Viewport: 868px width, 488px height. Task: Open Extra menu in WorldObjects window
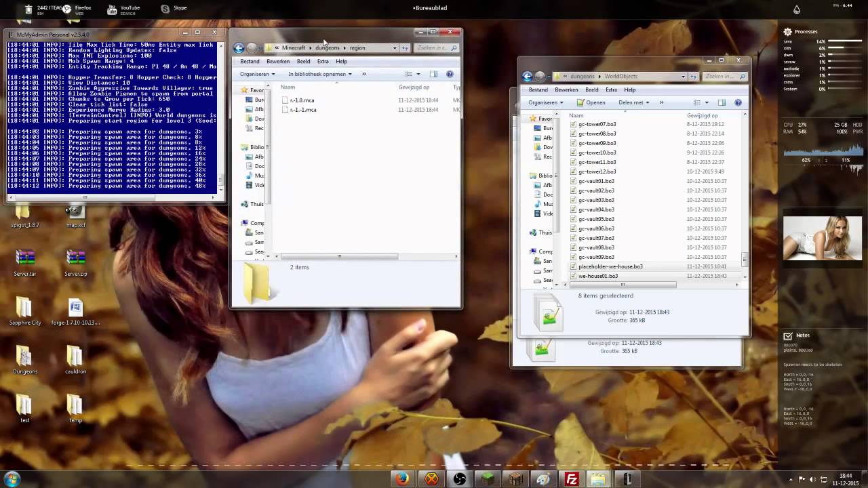[611, 90]
